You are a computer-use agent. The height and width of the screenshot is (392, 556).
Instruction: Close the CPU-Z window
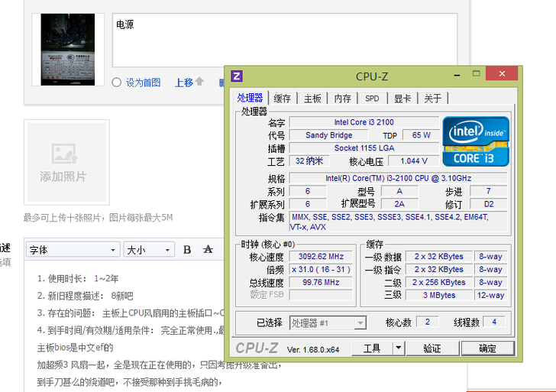(x=500, y=74)
